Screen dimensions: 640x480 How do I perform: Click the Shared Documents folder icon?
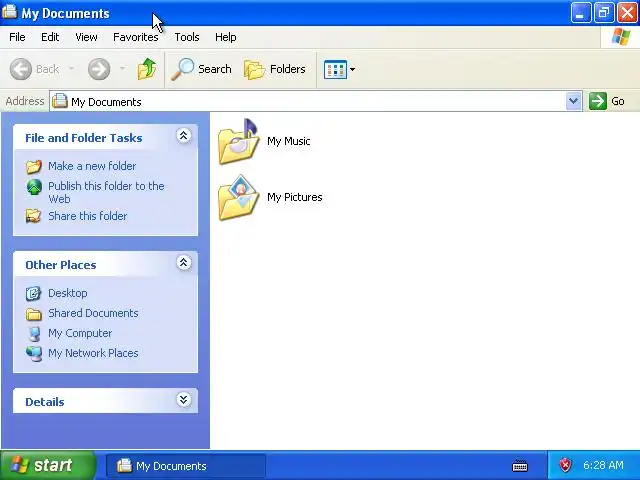coord(34,314)
